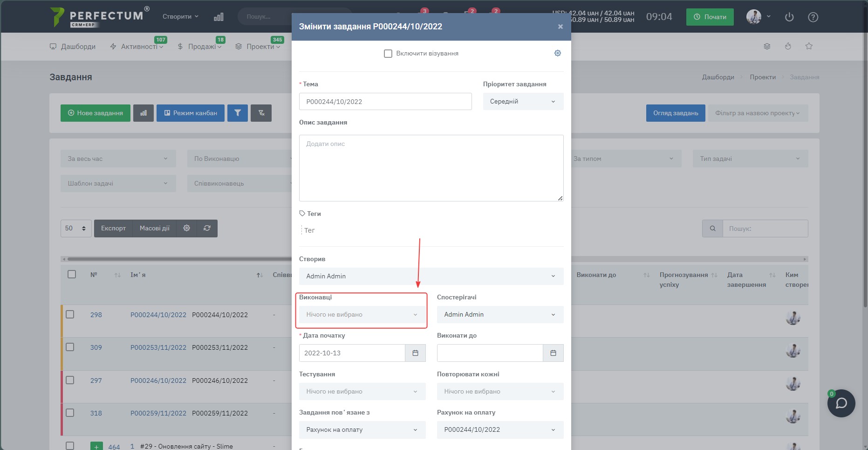868x450 pixels.
Task: Open the Проекти menu
Action: click(x=258, y=47)
